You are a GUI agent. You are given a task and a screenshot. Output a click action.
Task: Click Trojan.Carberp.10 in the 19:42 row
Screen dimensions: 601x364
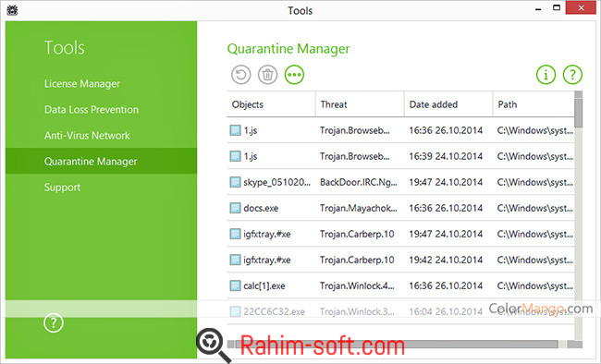click(x=357, y=260)
